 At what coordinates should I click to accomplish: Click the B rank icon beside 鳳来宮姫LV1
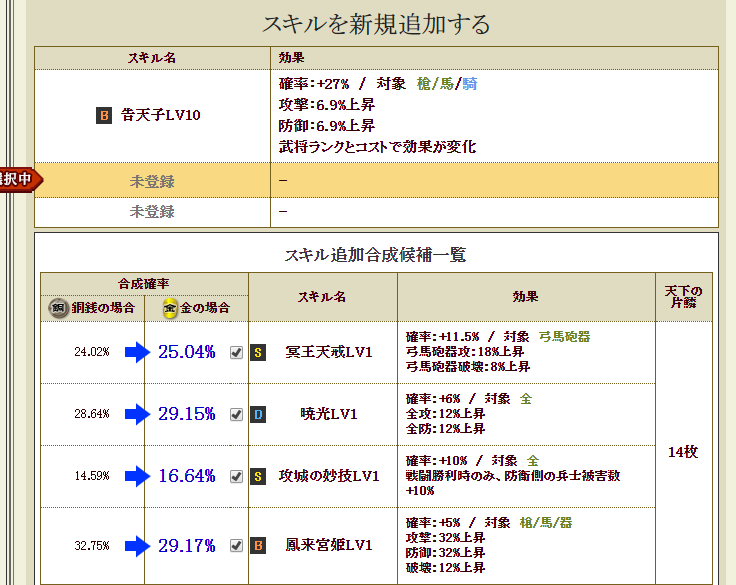[258, 545]
